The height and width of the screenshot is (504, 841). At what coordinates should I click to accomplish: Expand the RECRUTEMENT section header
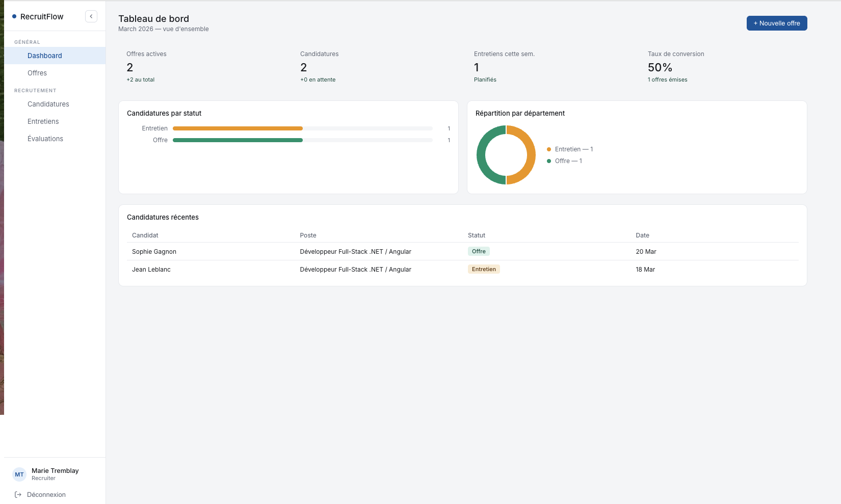[x=35, y=90]
